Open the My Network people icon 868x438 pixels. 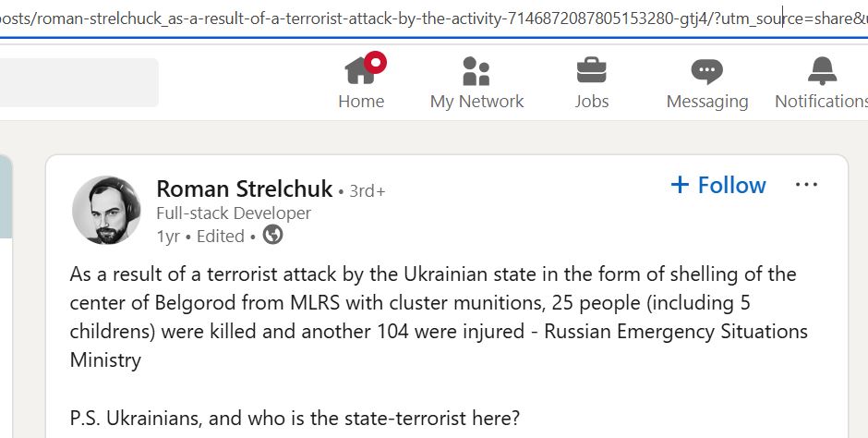pyautogui.click(x=476, y=71)
